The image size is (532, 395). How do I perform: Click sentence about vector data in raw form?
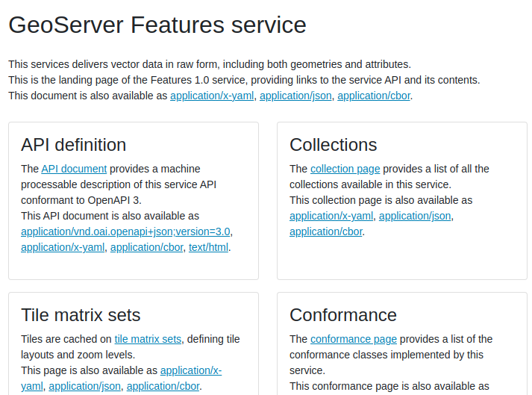(x=210, y=64)
